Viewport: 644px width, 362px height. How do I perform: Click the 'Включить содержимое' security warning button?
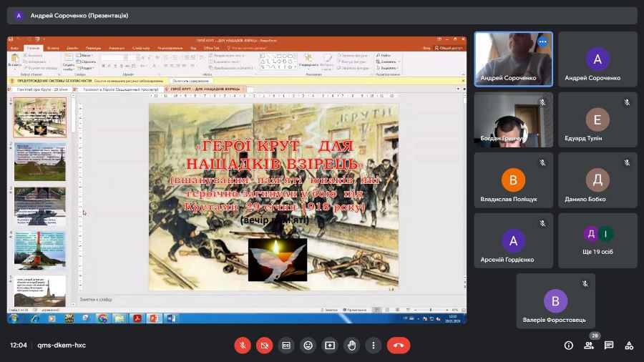pyautogui.click(x=190, y=82)
